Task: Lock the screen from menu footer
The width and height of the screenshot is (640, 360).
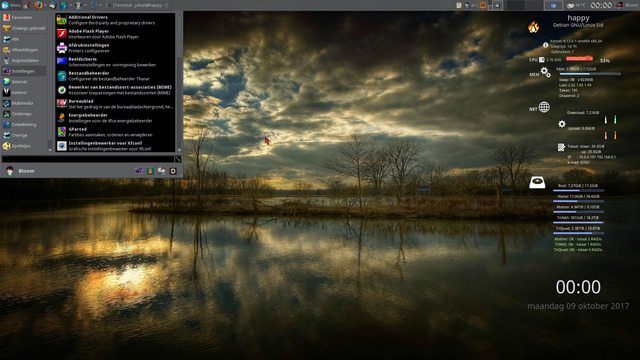Action: pyautogui.click(x=150, y=171)
